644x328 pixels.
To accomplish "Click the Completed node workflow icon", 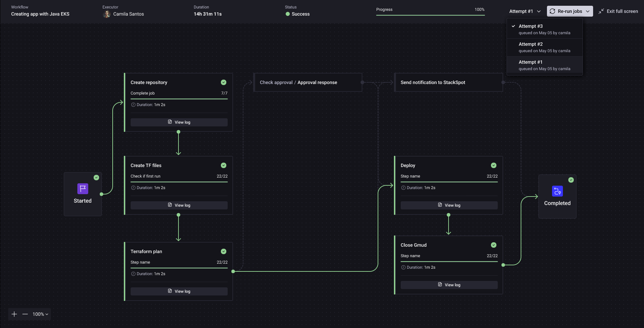I will (x=557, y=191).
